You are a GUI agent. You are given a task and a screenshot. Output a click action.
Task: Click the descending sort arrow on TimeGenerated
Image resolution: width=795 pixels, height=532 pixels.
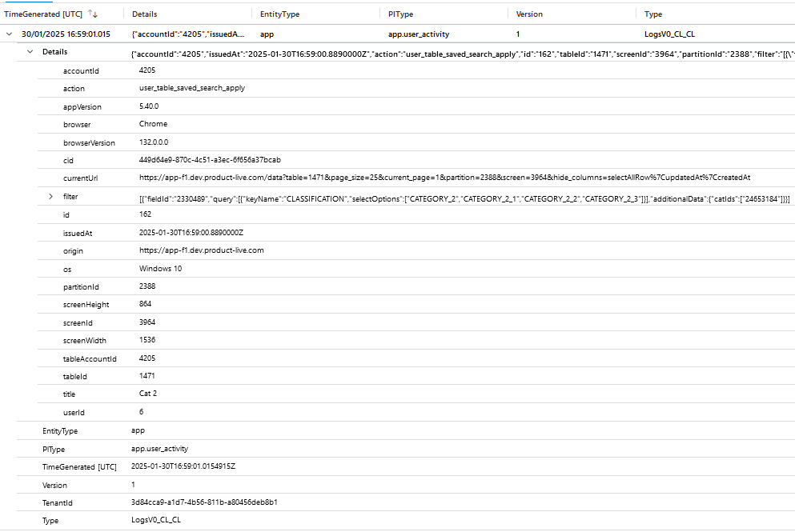95,14
